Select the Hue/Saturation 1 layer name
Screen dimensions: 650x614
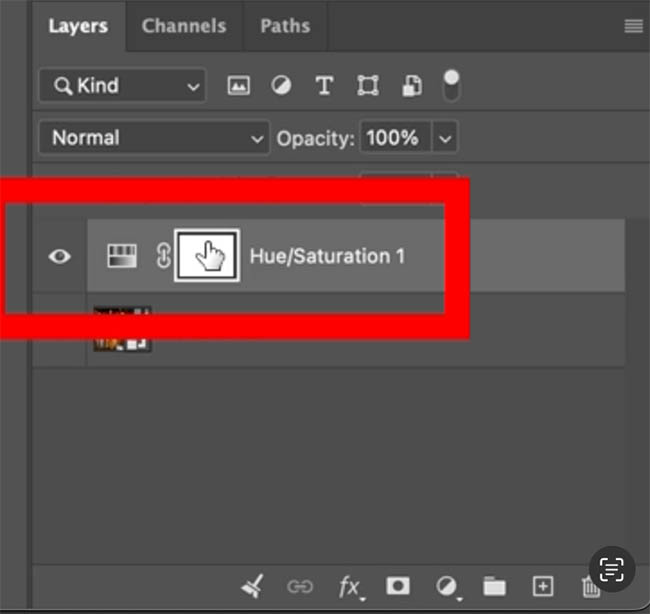327,256
